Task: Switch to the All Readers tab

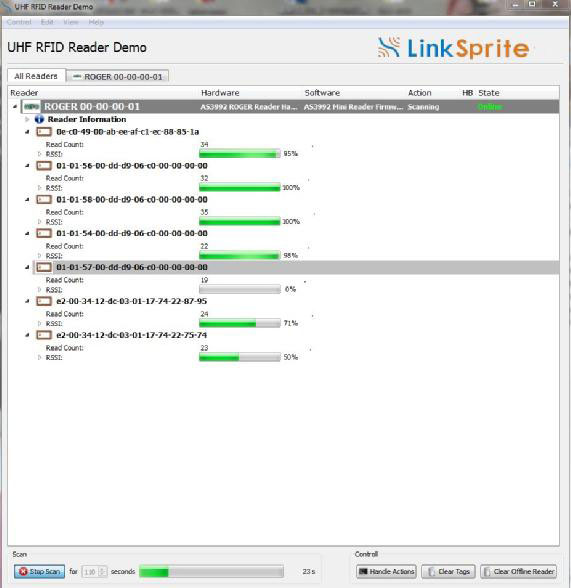Action: tap(36, 76)
